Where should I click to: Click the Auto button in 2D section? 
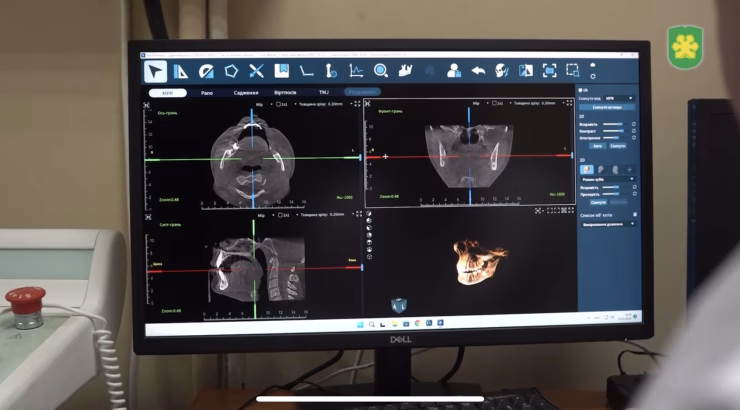pyautogui.click(x=597, y=145)
